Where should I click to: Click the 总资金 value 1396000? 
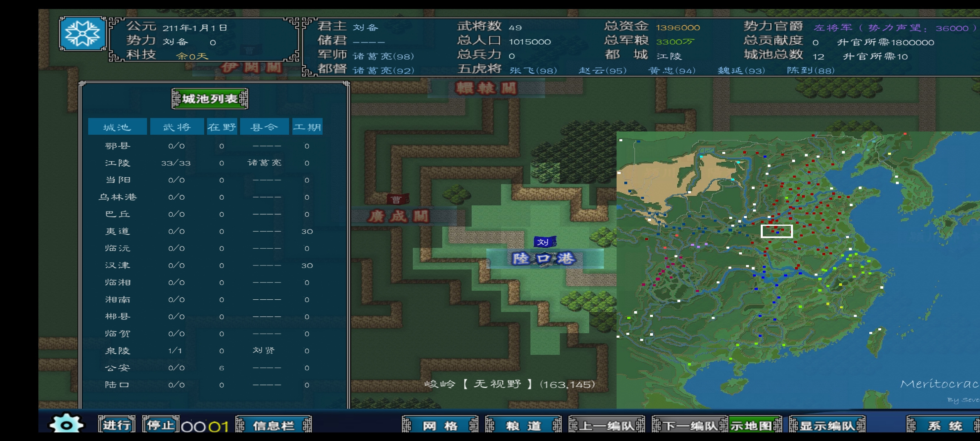[x=678, y=27]
